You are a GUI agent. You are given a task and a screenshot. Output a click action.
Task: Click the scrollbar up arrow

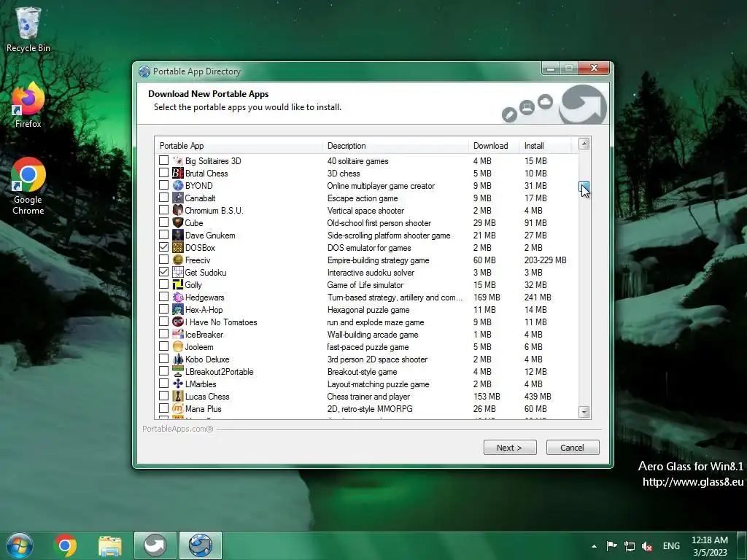tap(584, 144)
